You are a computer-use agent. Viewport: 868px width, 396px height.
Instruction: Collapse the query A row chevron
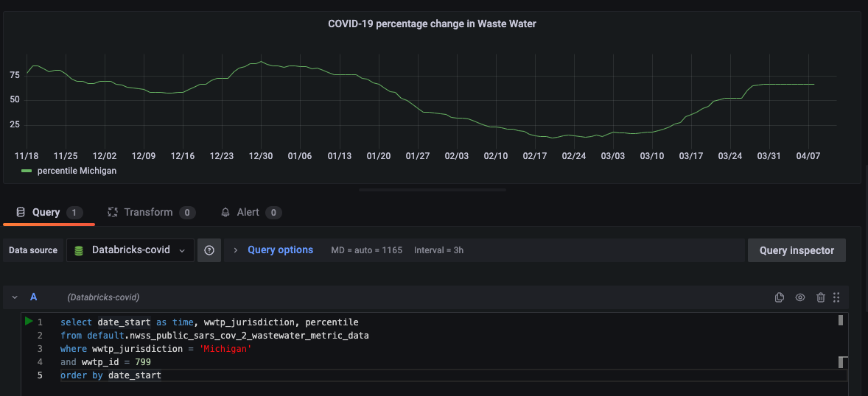[x=15, y=297]
